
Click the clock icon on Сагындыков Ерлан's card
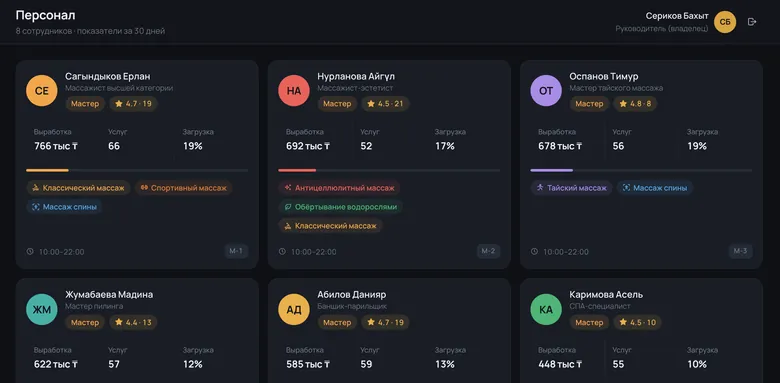(x=30, y=252)
